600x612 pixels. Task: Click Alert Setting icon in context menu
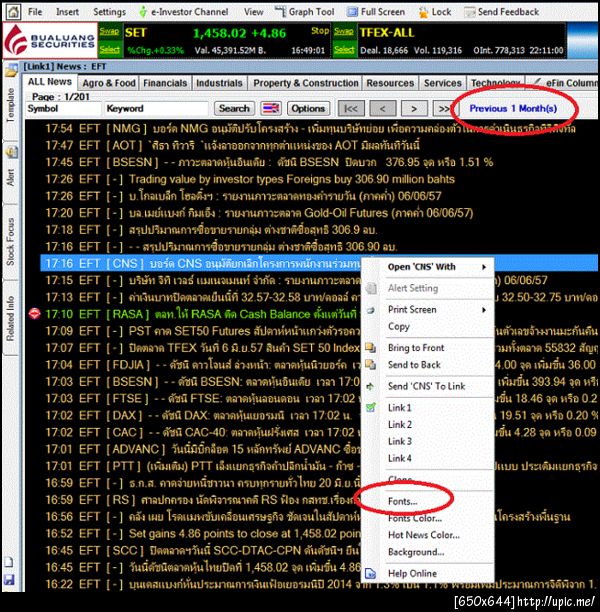(x=371, y=288)
